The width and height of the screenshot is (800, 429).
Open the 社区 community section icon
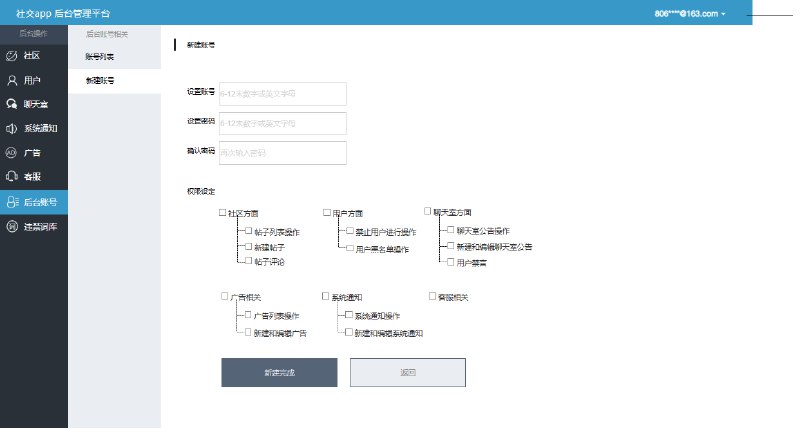11,56
